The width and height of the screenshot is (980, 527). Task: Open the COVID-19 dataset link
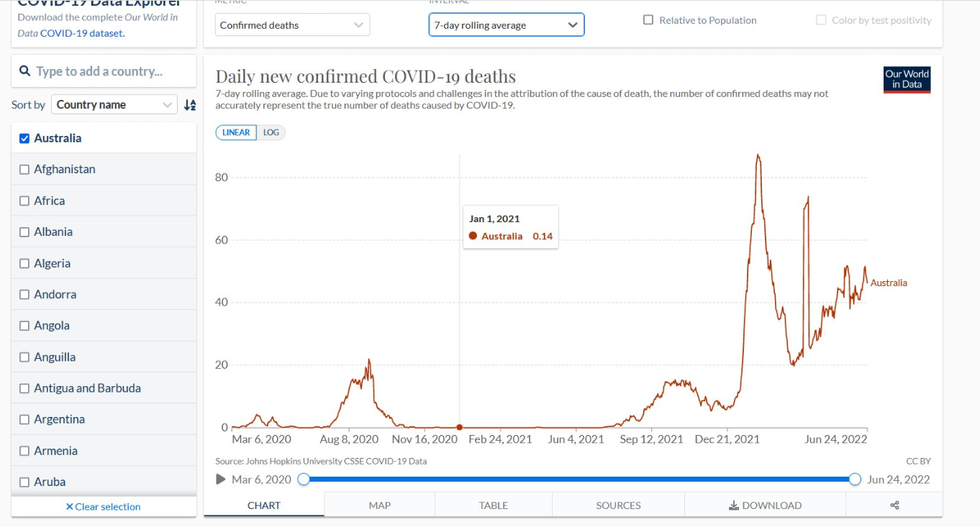[81, 33]
